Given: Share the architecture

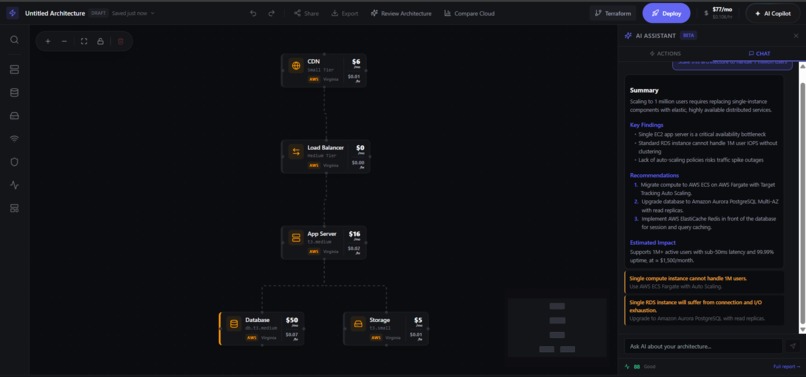Looking at the screenshot, I should click(x=306, y=13).
